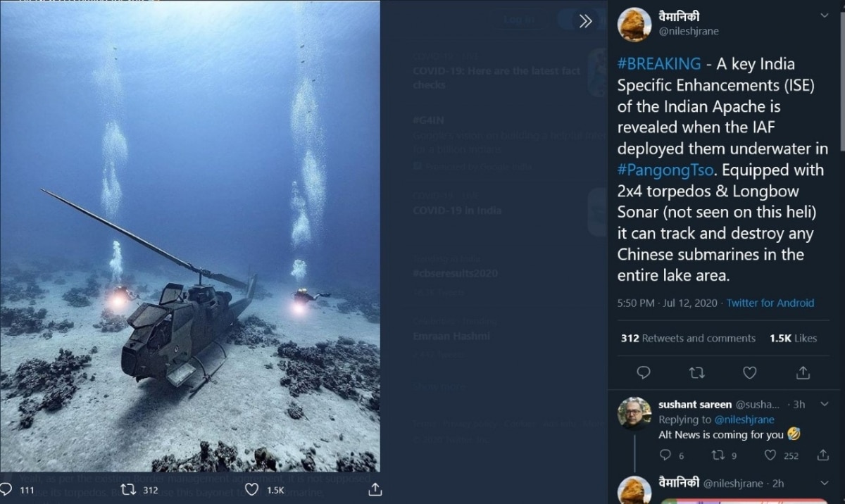Collapse the tweet sidebar with double chevron
The width and height of the screenshot is (845, 504).
click(x=585, y=21)
